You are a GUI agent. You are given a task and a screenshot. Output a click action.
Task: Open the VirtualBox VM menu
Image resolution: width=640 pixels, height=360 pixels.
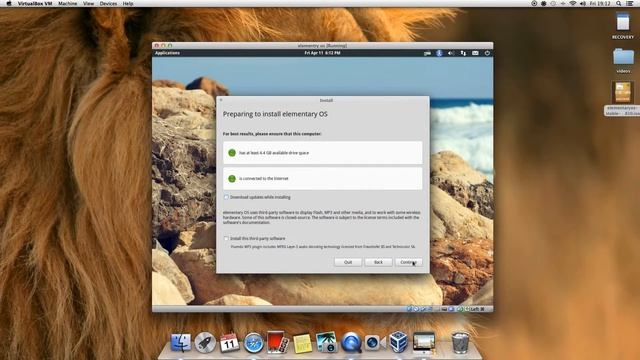[x=35, y=3]
